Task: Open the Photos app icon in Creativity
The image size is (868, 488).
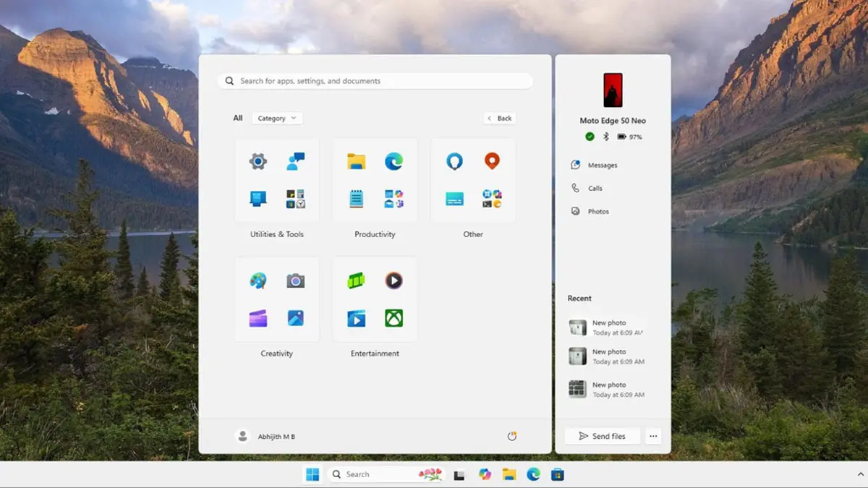Action: click(295, 317)
